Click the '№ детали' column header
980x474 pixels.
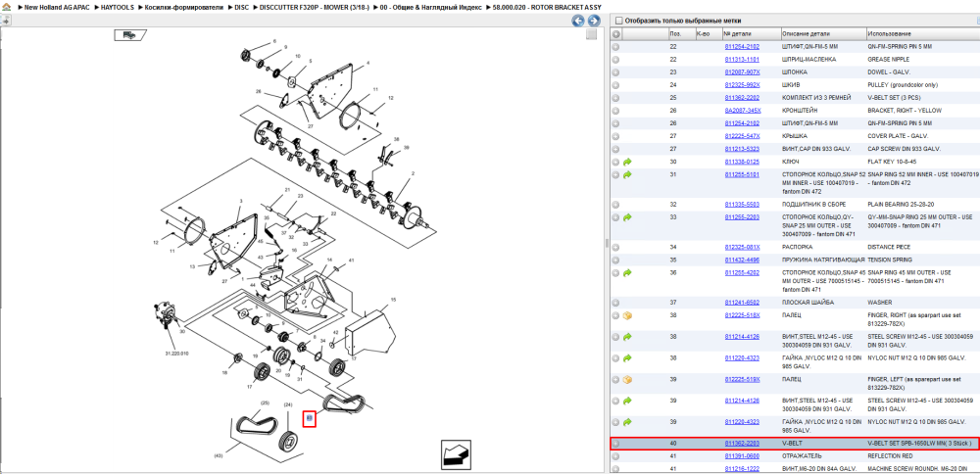[x=751, y=33]
